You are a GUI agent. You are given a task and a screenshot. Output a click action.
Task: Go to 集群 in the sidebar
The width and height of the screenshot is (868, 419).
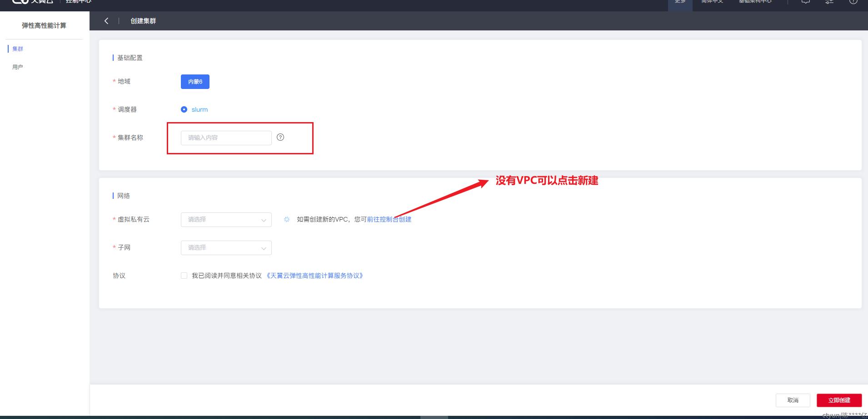click(x=18, y=49)
